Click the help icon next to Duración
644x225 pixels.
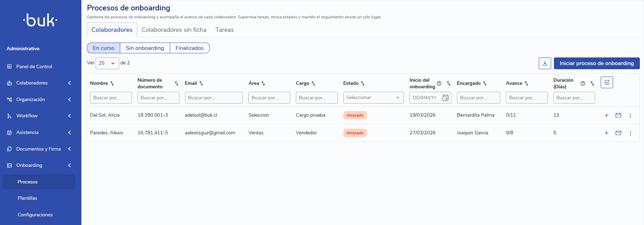[582, 83]
